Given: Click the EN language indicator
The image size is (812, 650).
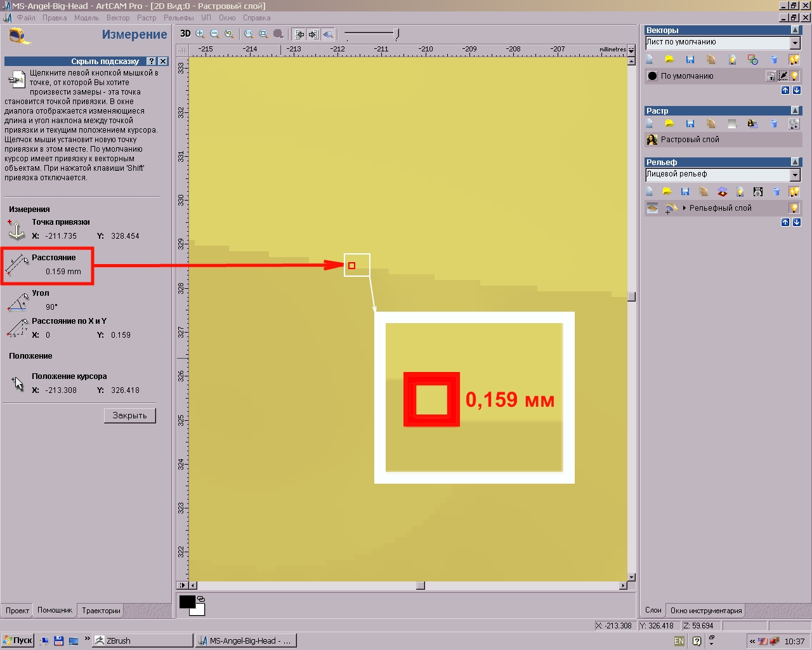Looking at the screenshot, I should pyautogui.click(x=679, y=641).
